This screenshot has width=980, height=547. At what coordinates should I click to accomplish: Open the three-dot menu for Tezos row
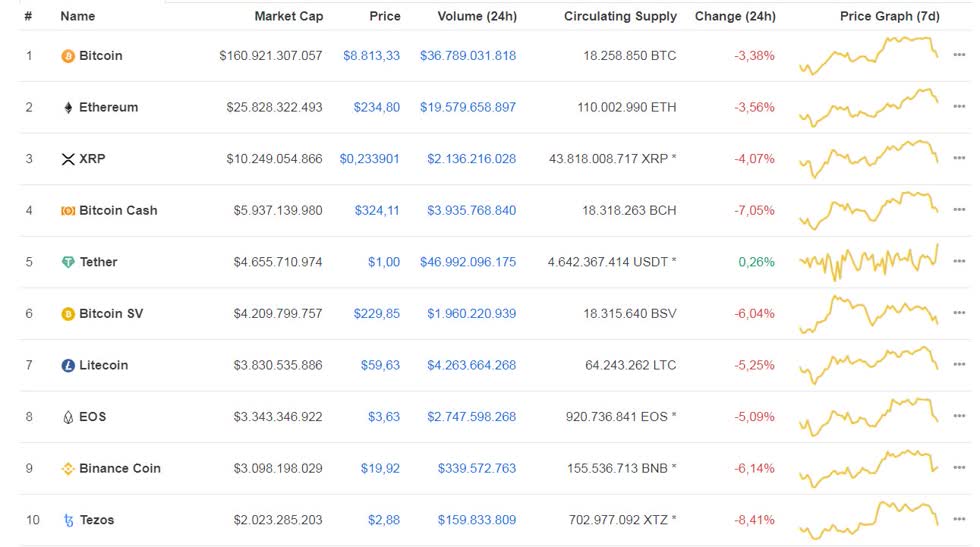click(959, 519)
